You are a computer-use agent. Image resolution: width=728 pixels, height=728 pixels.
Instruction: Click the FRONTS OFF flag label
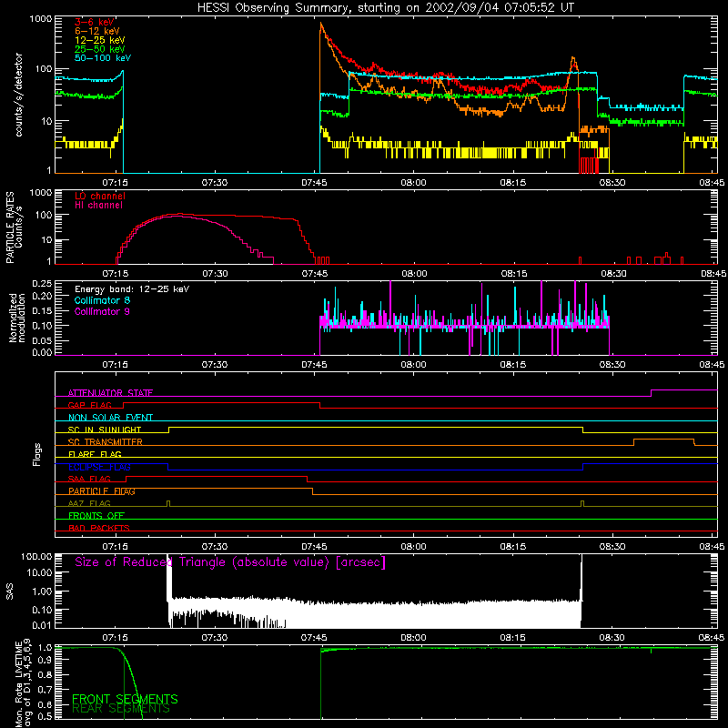[x=96, y=516]
